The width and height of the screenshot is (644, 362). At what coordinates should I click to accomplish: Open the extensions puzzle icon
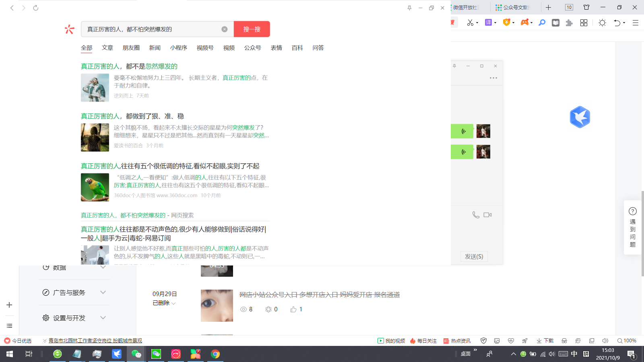coord(569,23)
